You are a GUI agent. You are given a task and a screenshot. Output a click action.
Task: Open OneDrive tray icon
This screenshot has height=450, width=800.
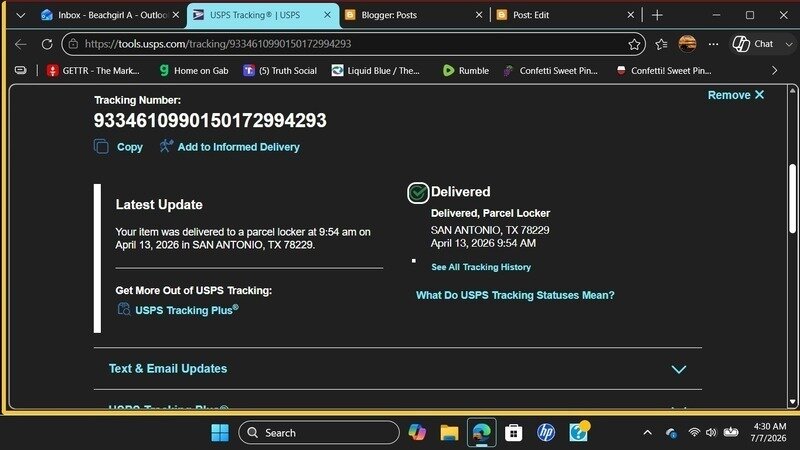click(x=671, y=433)
